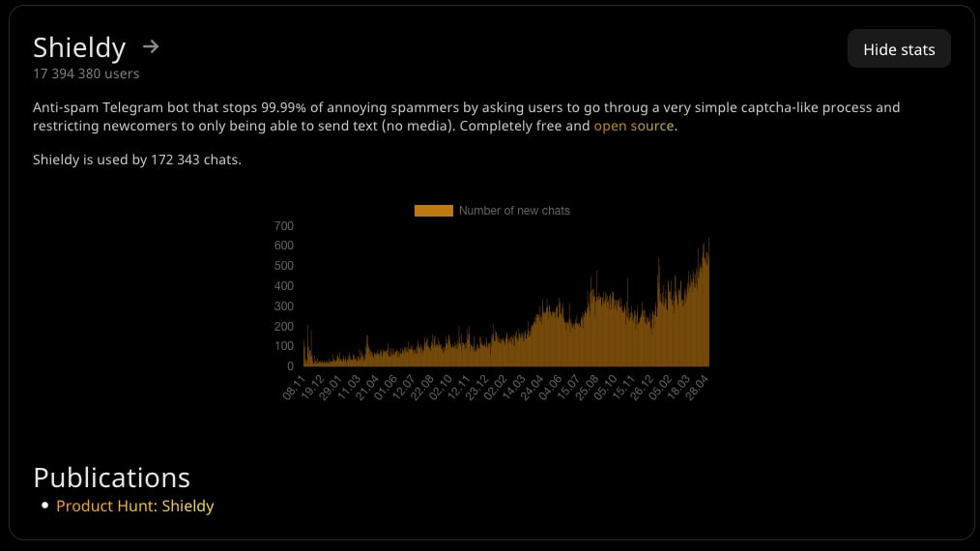This screenshot has width=980, height=551.
Task: Click the 23.12 date label on chart axis
Action: 476,388
